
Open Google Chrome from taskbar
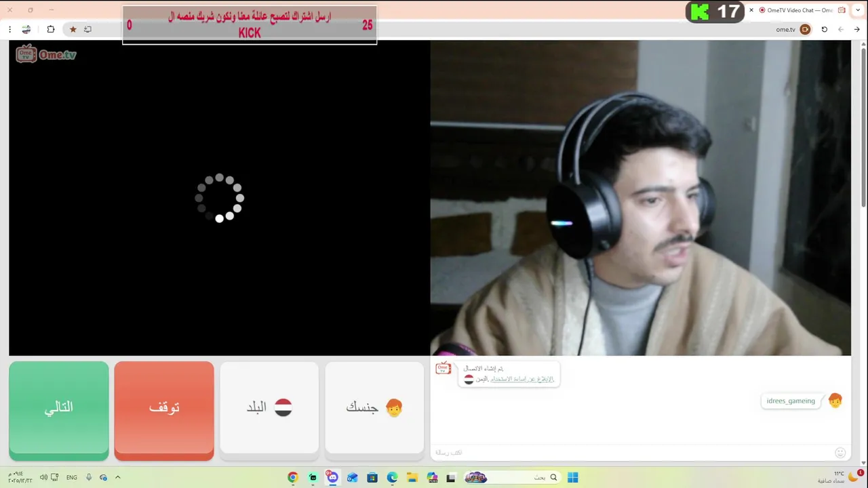[x=293, y=477]
